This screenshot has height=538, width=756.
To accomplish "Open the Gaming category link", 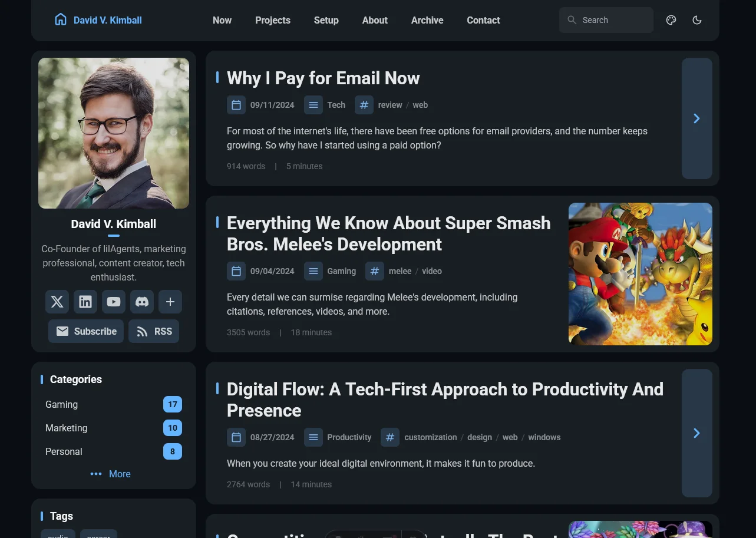I will coord(61,404).
